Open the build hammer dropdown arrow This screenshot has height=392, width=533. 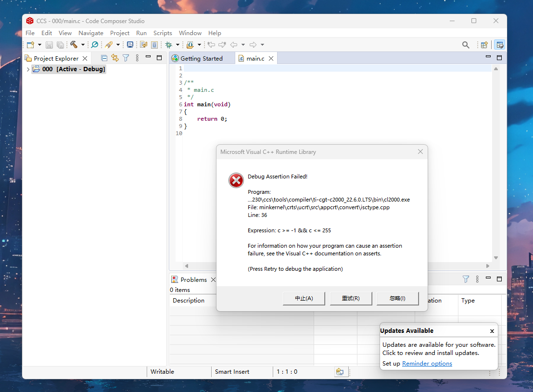point(83,45)
